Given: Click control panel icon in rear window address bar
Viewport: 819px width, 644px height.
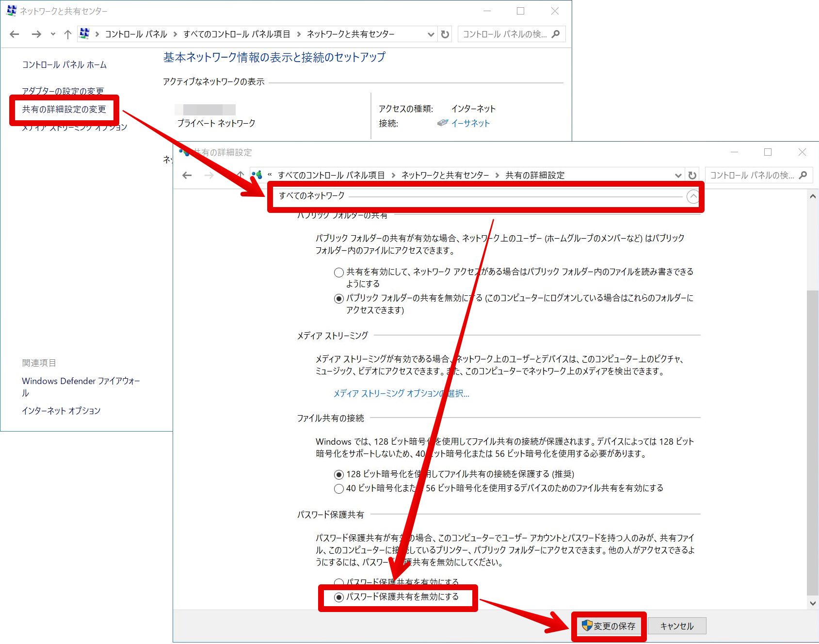Looking at the screenshot, I should pos(84,33).
